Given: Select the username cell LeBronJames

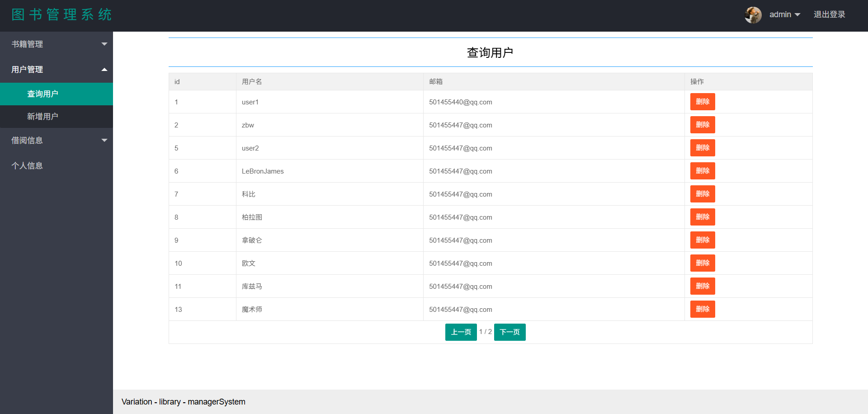Looking at the screenshot, I should (x=330, y=171).
